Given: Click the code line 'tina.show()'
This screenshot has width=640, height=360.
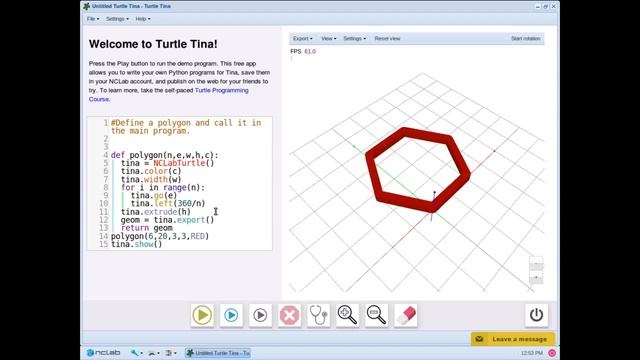Looking at the screenshot, I should 136,244.
